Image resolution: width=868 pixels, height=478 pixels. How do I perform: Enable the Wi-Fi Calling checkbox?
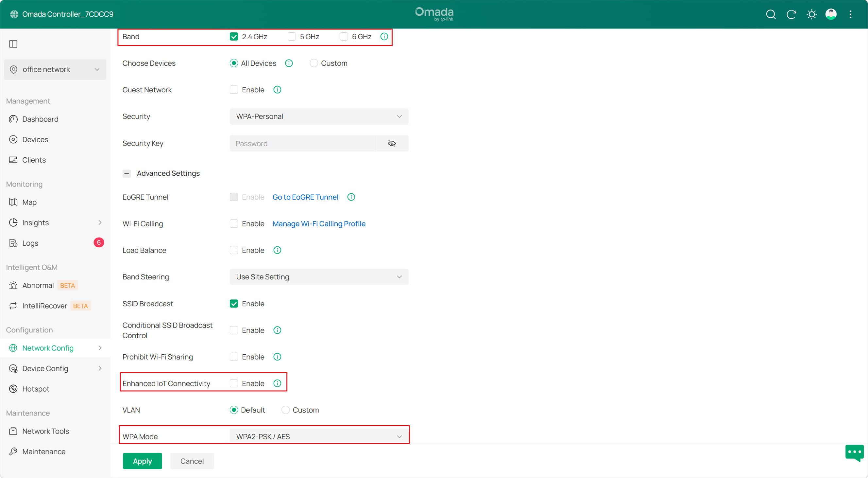(234, 223)
